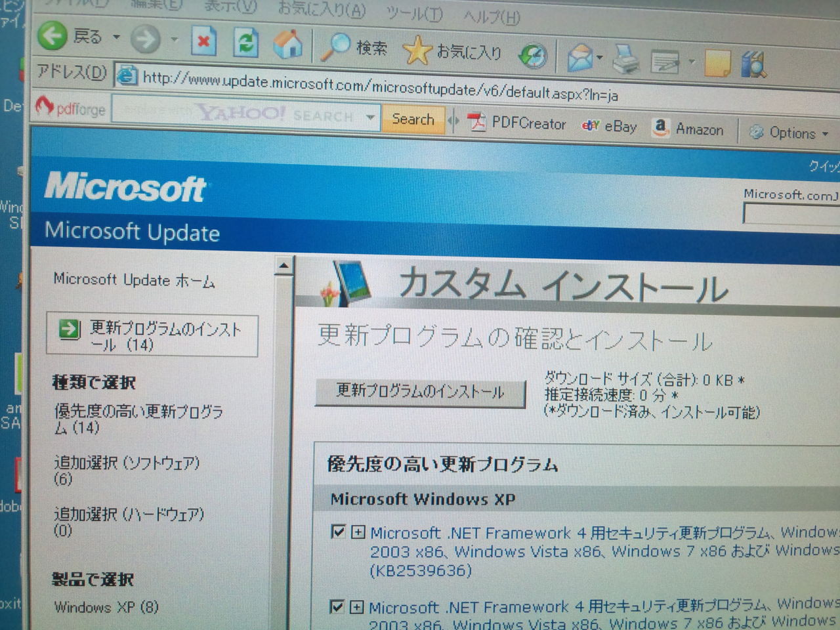This screenshot has height=630, width=840.
Task: Stop page loading with red X icon
Action: 203,41
